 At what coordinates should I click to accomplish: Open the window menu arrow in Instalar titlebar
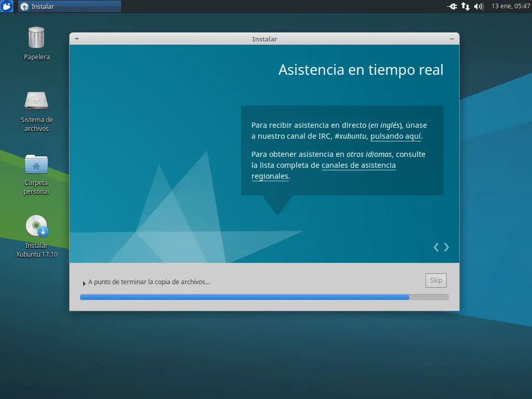[x=77, y=39]
